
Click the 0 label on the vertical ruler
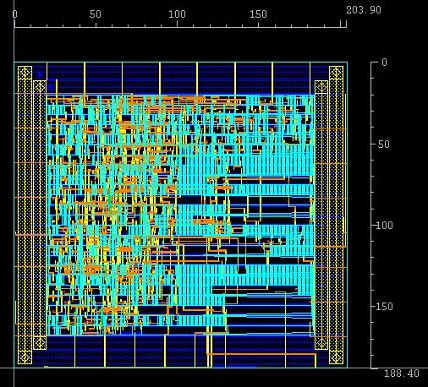384,62
